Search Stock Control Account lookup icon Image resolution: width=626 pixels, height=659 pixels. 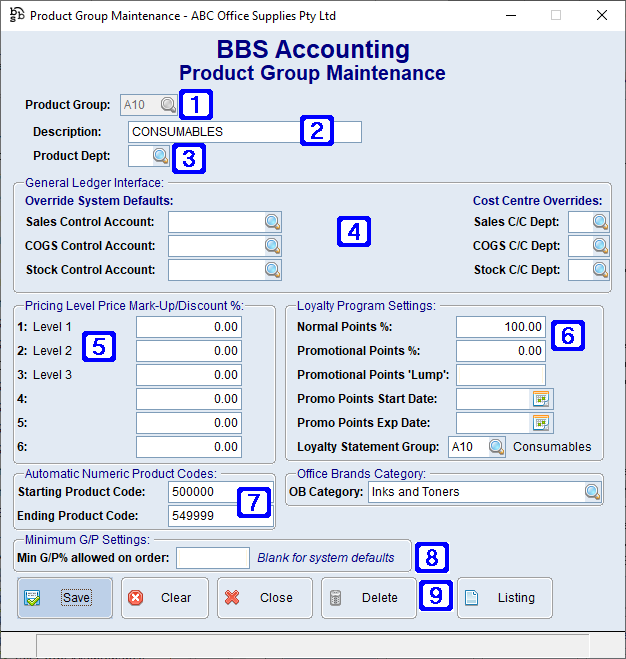(x=272, y=270)
